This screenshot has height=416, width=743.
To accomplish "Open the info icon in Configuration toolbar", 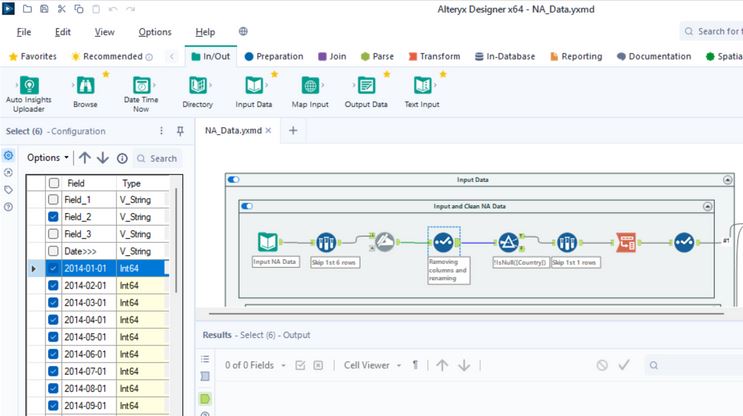I will tap(122, 158).
